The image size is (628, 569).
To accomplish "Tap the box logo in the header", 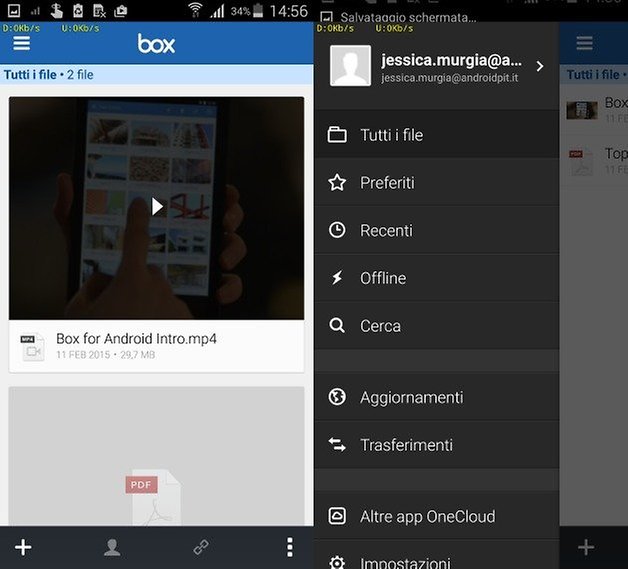I will 156,44.
